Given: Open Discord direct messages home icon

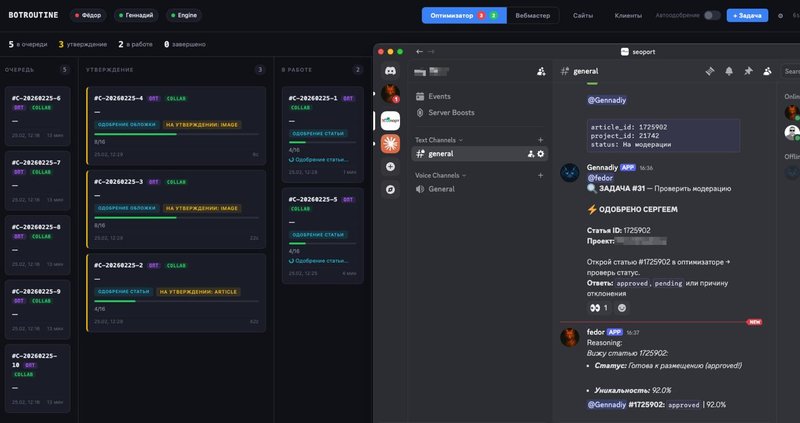Looking at the screenshot, I should 390,71.
